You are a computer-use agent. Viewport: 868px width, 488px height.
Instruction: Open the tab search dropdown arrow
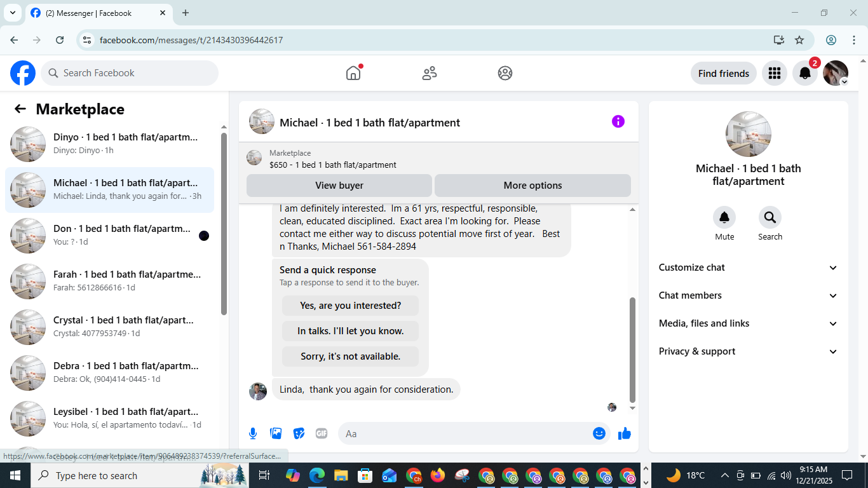pos(12,13)
